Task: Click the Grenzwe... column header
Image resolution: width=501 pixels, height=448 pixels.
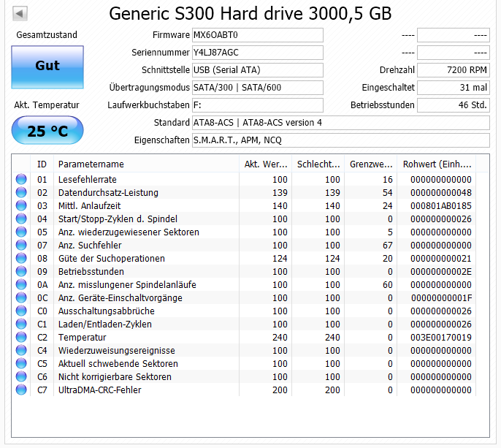Action: coord(371,164)
